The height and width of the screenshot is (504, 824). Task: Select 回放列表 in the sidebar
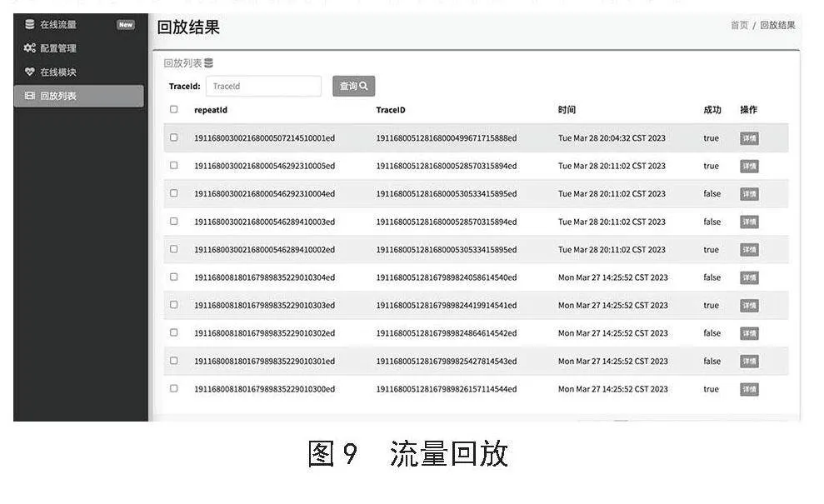tap(78, 96)
